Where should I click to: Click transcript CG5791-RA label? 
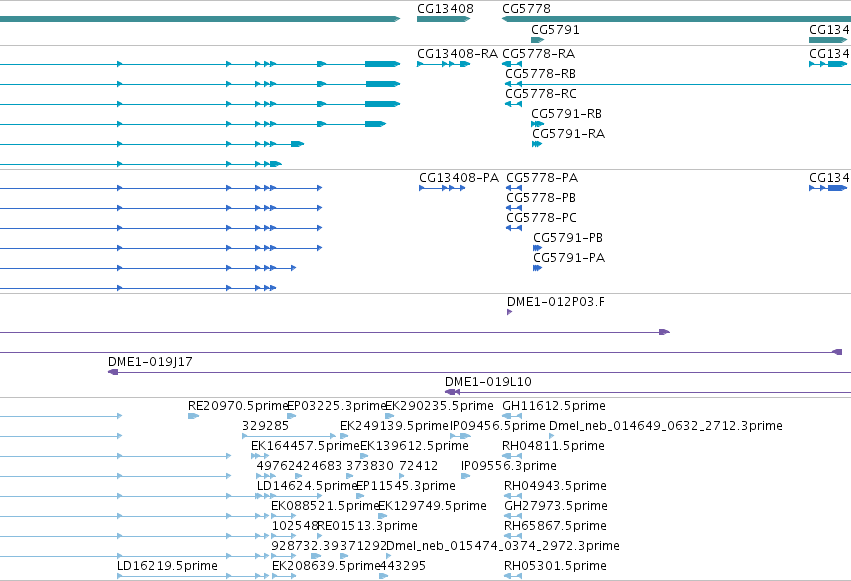568,134
